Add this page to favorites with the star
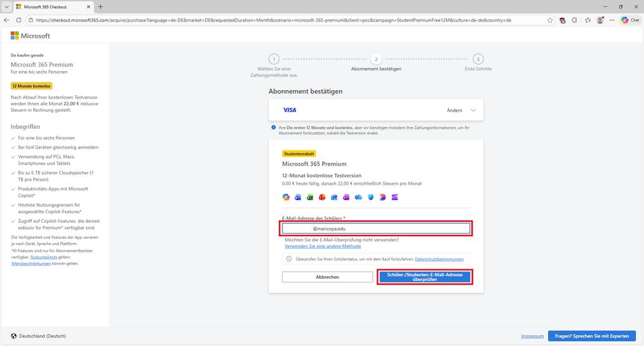This screenshot has height=346, width=644. coord(550,20)
